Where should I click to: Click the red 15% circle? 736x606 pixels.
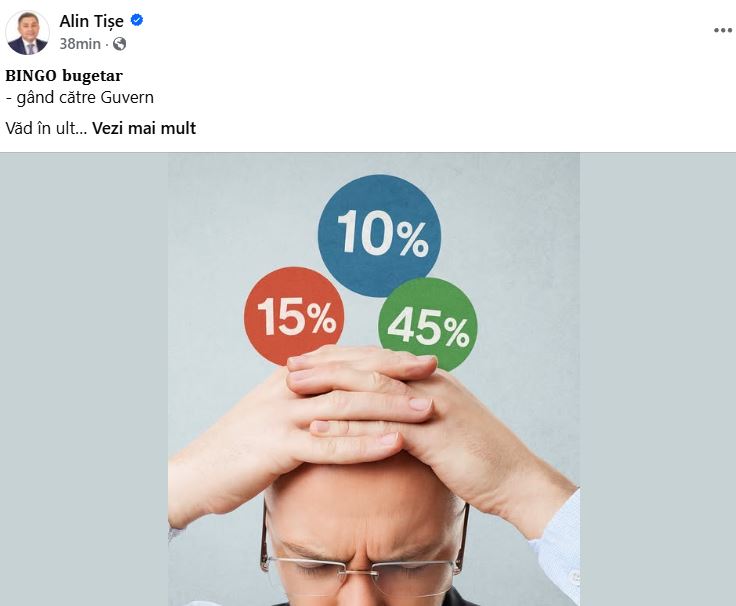(x=294, y=315)
